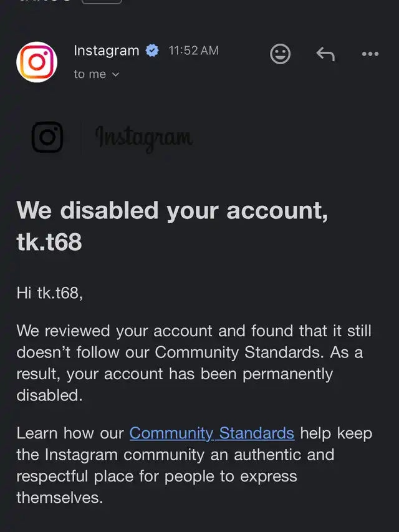This screenshot has height=532, width=399.
Task: Tap the final word "themselves."
Action: [x=59, y=498]
